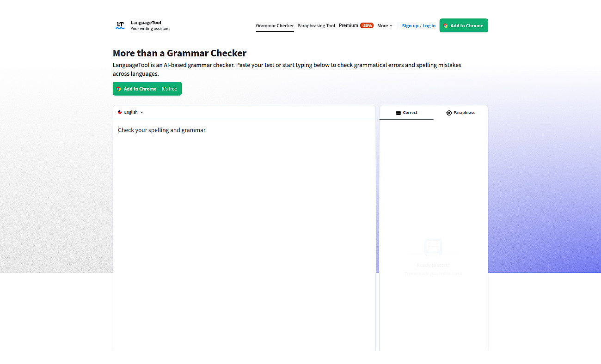Click the -50% discount badge
Screen dimensions: 601x364
[x=367, y=25]
